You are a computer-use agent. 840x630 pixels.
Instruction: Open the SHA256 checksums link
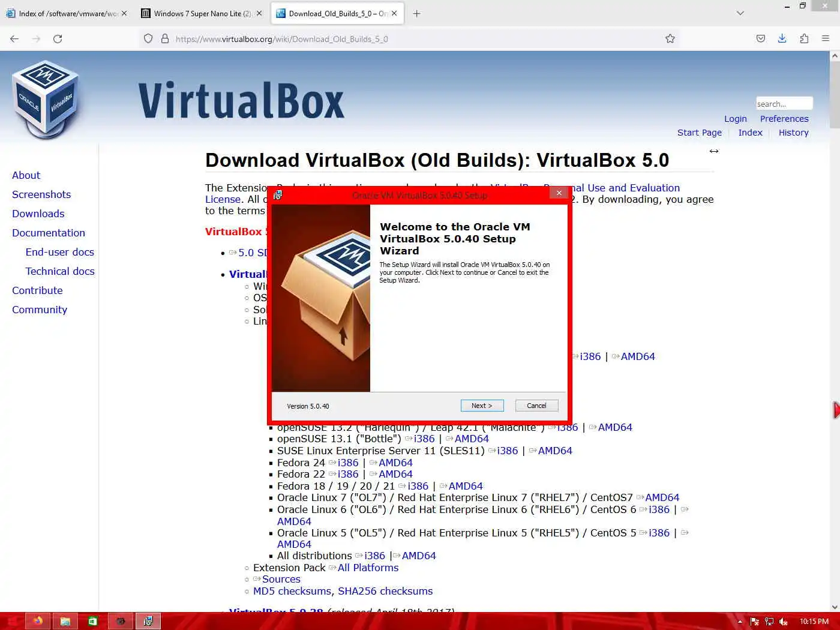(x=385, y=591)
